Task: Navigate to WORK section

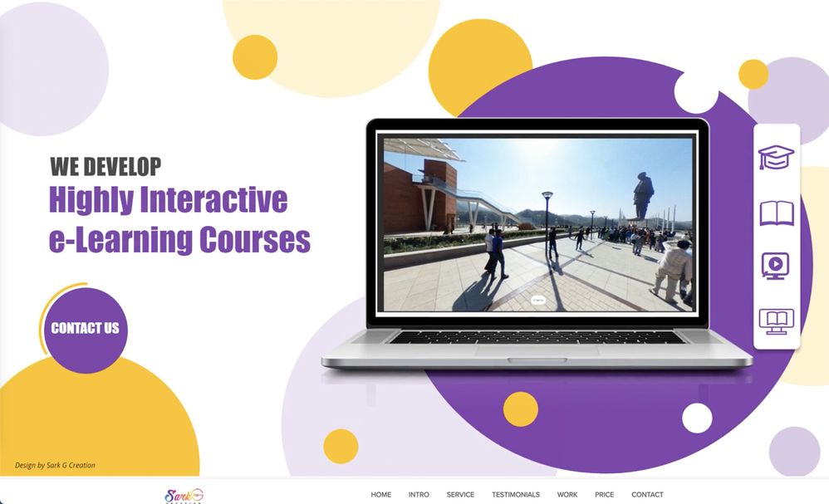Action: click(x=567, y=495)
